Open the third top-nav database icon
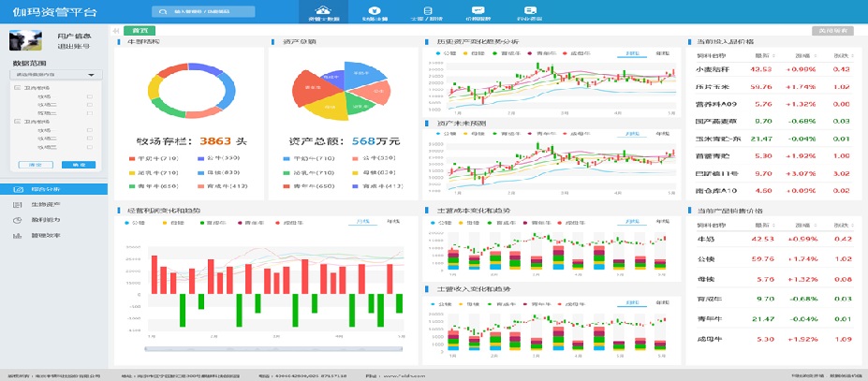 (x=427, y=10)
